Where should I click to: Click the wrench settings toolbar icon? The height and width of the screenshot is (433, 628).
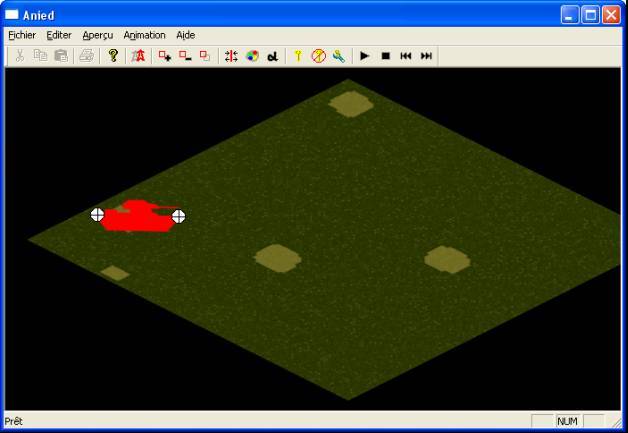point(338,56)
